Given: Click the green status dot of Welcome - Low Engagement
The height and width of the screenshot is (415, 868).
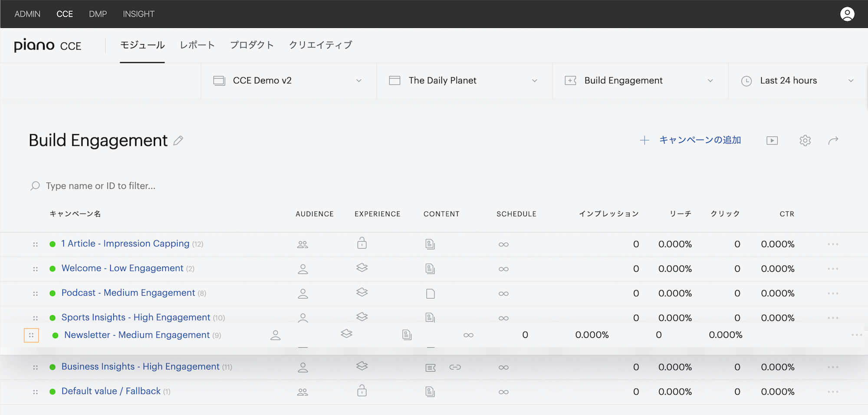Looking at the screenshot, I should pyautogui.click(x=53, y=269).
